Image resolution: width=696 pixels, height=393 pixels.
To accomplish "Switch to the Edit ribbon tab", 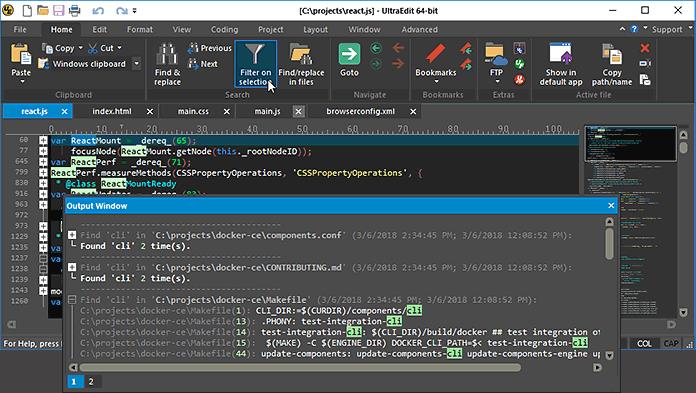I will coord(99,29).
